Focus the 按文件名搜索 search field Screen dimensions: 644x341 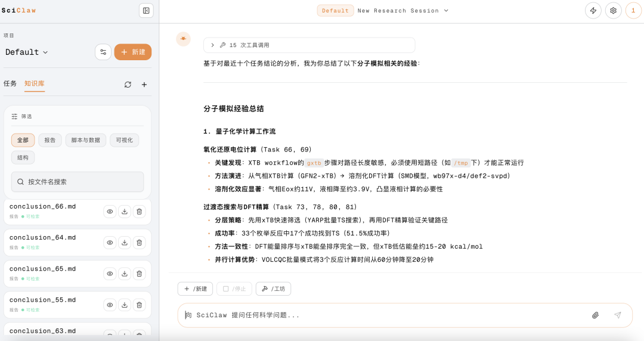pos(78,182)
